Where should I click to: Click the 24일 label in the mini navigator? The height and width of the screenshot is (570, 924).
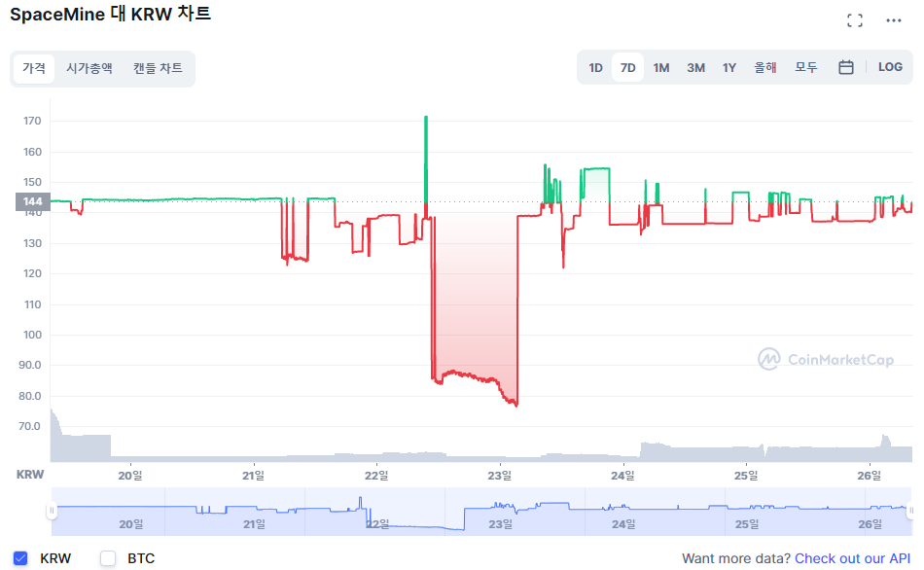623,524
